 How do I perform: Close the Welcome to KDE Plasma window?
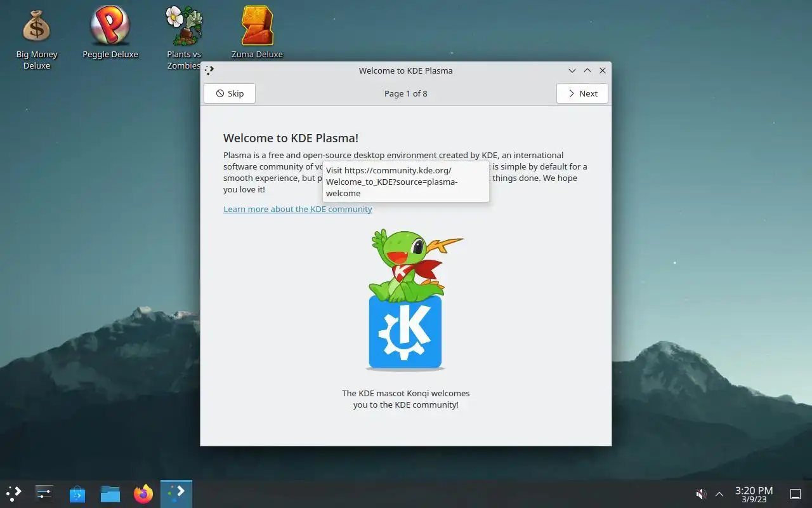click(603, 70)
